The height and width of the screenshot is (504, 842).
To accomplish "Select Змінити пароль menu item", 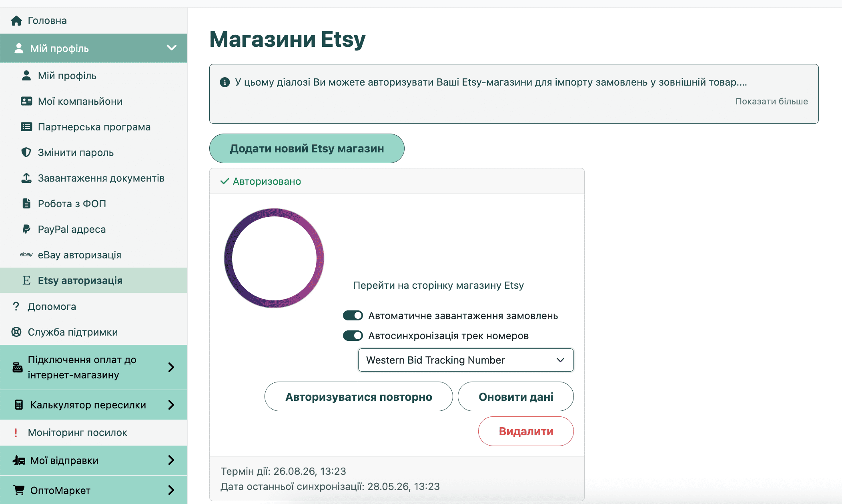I will click(94, 152).
